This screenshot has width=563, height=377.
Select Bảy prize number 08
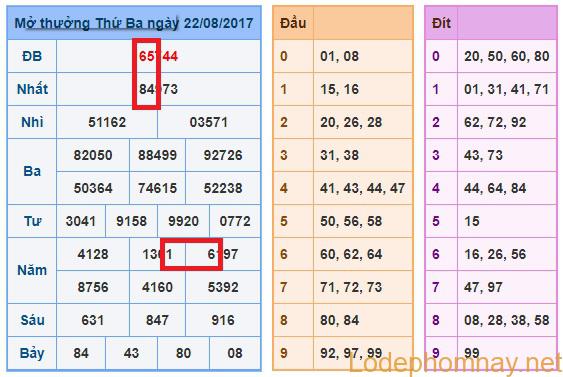pos(235,353)
